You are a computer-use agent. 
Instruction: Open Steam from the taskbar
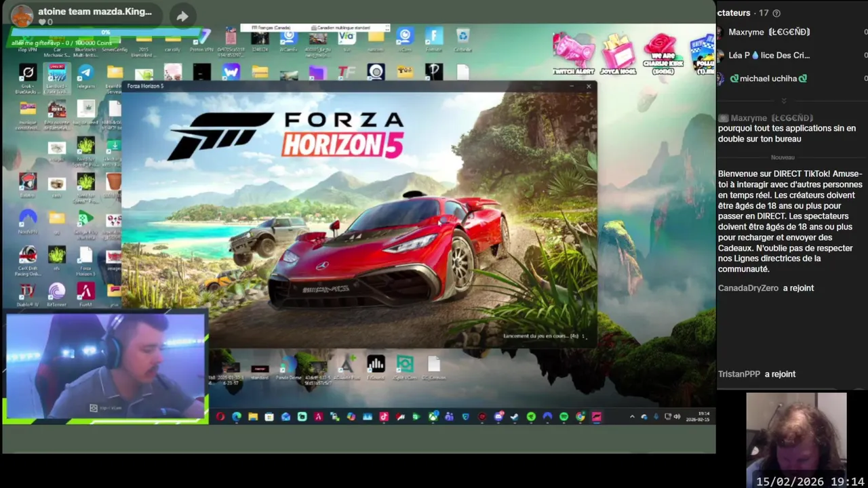[515, 417]
